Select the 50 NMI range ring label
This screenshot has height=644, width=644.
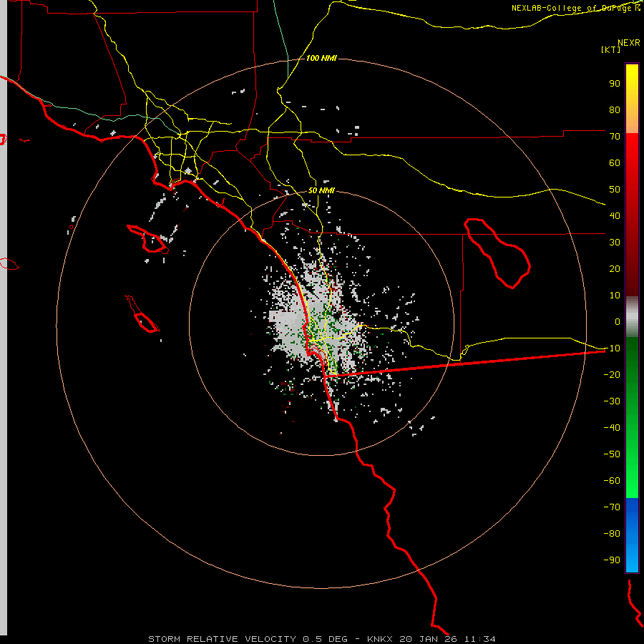click(x=321, y=190)
